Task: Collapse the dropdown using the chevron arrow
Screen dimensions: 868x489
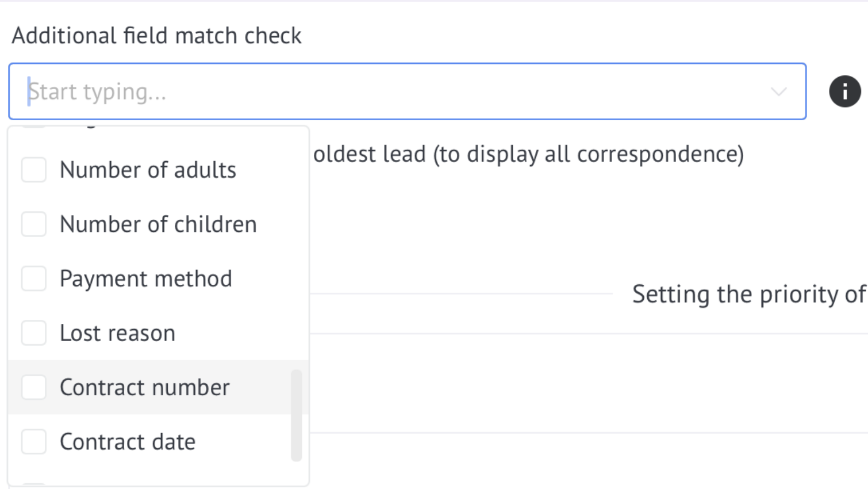Action: click(x=778, y=91)
